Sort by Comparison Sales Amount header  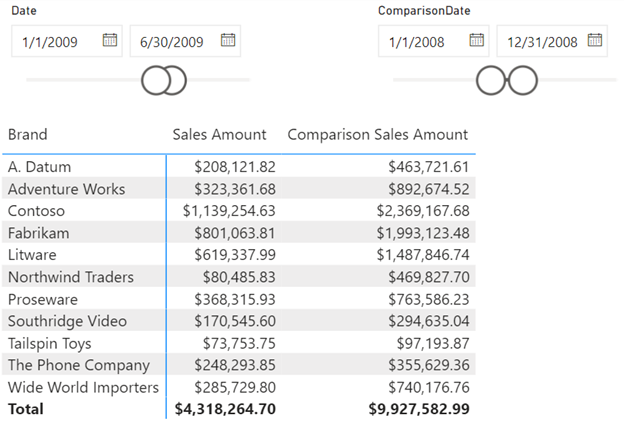click(378, 135)
